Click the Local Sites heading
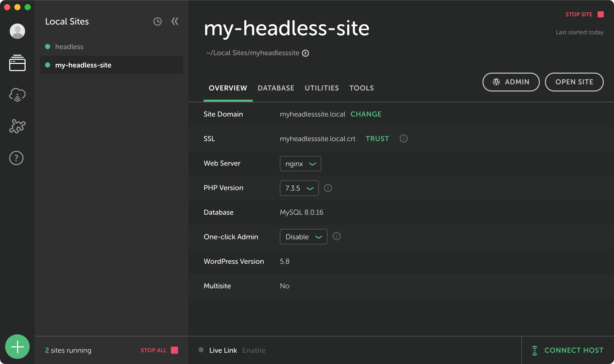The height and width of the screenshot is (364, 614). (67, 21)
